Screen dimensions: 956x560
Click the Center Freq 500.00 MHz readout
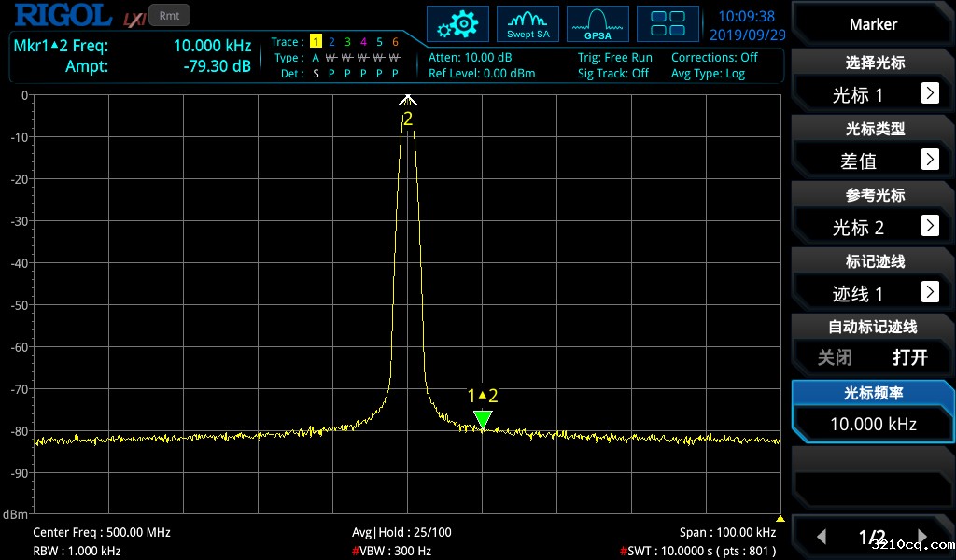point(102,532)
